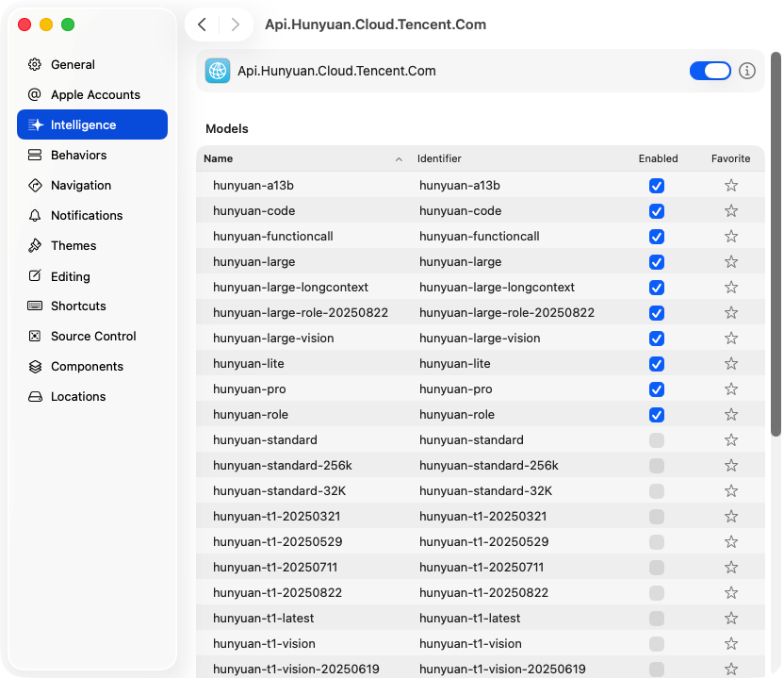
Task: Toggle sort arrow in Name column
Action: coord(399,159)
